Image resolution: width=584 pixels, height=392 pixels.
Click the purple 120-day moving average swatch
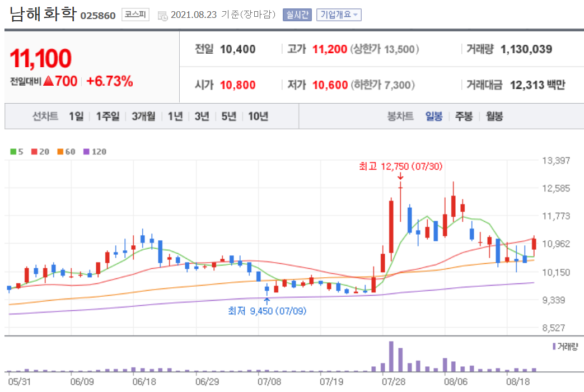tap(86, 152)
